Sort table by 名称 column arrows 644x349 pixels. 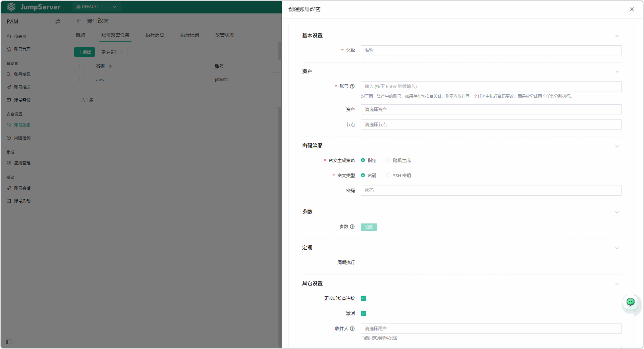110,66
